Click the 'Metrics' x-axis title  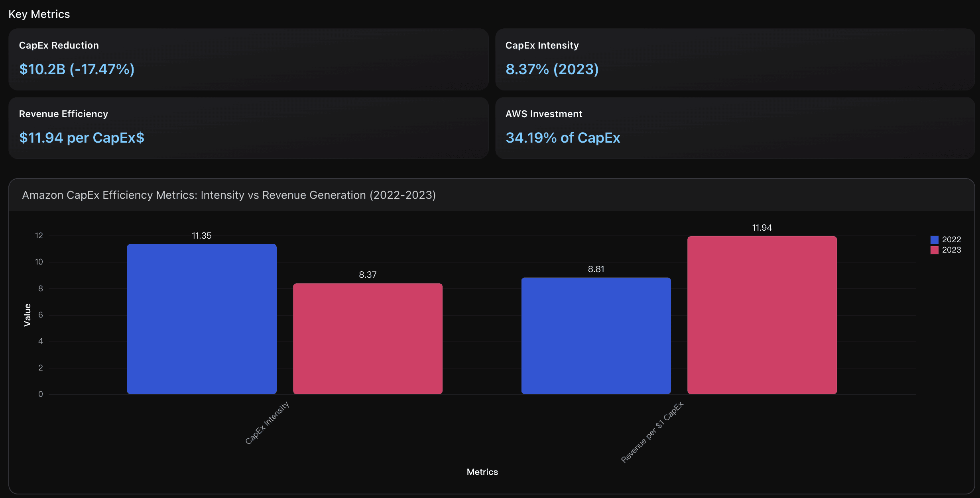point(482,472)
